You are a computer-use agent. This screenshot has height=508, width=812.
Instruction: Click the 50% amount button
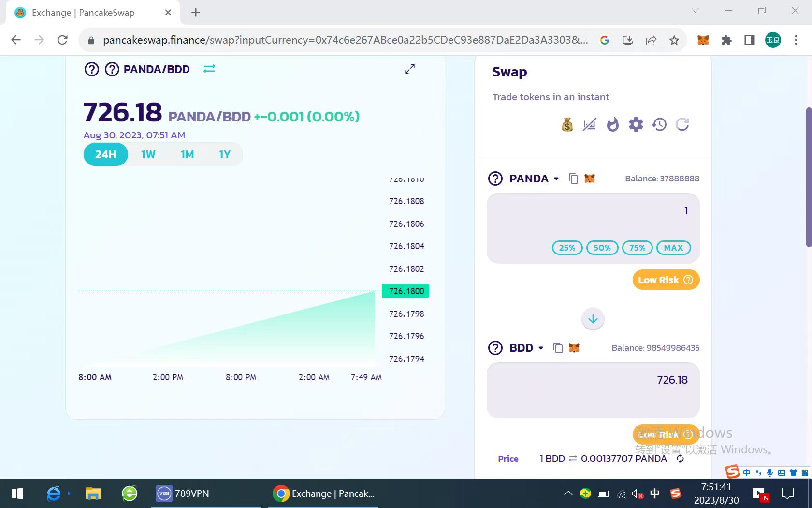602,248
